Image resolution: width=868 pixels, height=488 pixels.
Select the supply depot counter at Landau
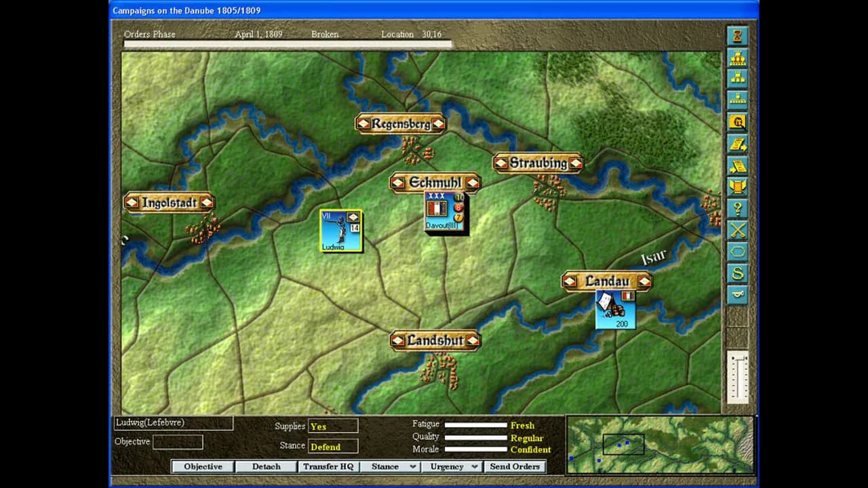[x=616, y=310]
